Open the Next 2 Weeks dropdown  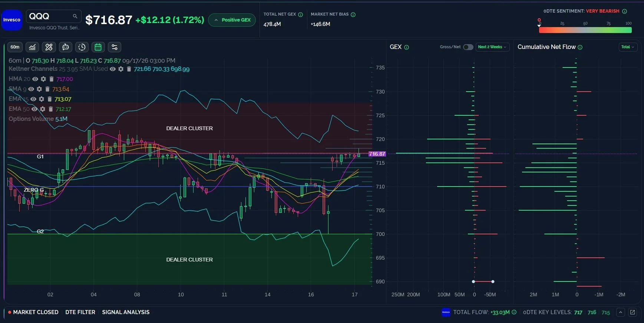tap(492, 47)
